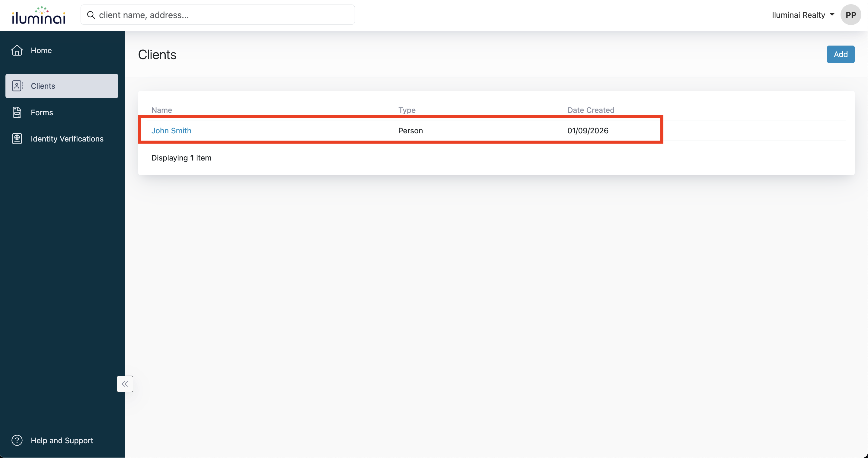The height and width of the screenshot is (458, 868).
Task: Click the Home house icon
Action: [x=17, y=50]
